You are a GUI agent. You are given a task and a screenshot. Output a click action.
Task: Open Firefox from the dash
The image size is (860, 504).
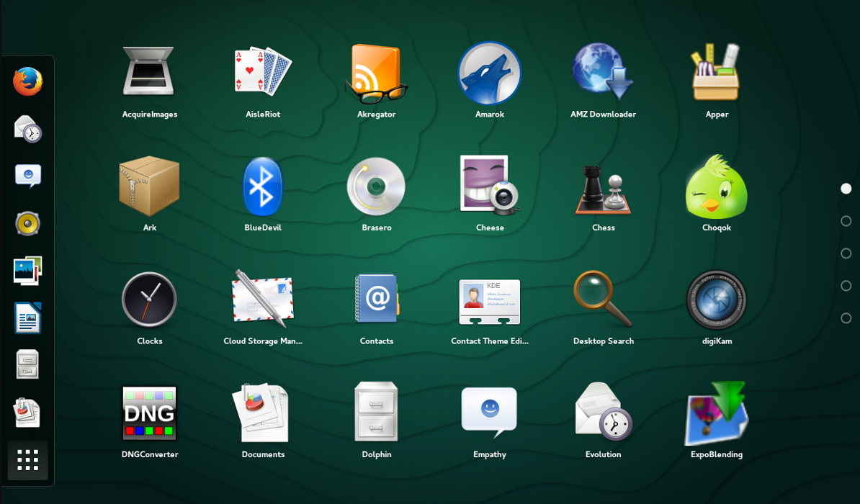pyautogui.click(x=27, y=81)
